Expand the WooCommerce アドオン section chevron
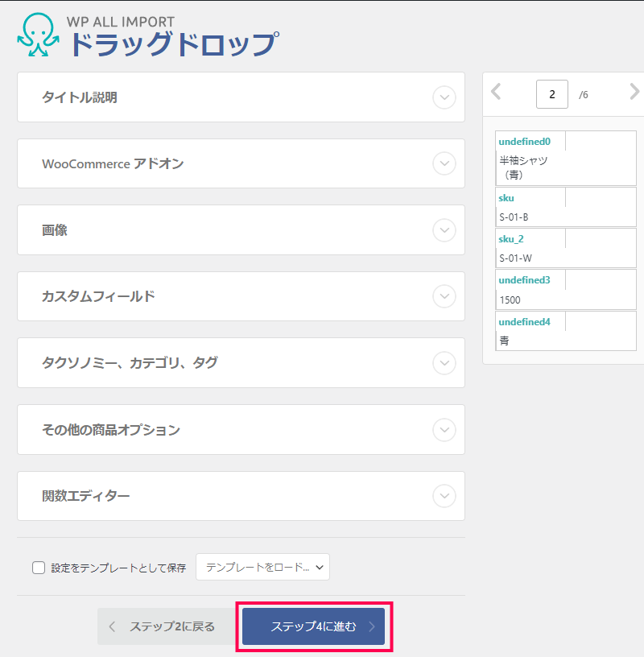 444,163
